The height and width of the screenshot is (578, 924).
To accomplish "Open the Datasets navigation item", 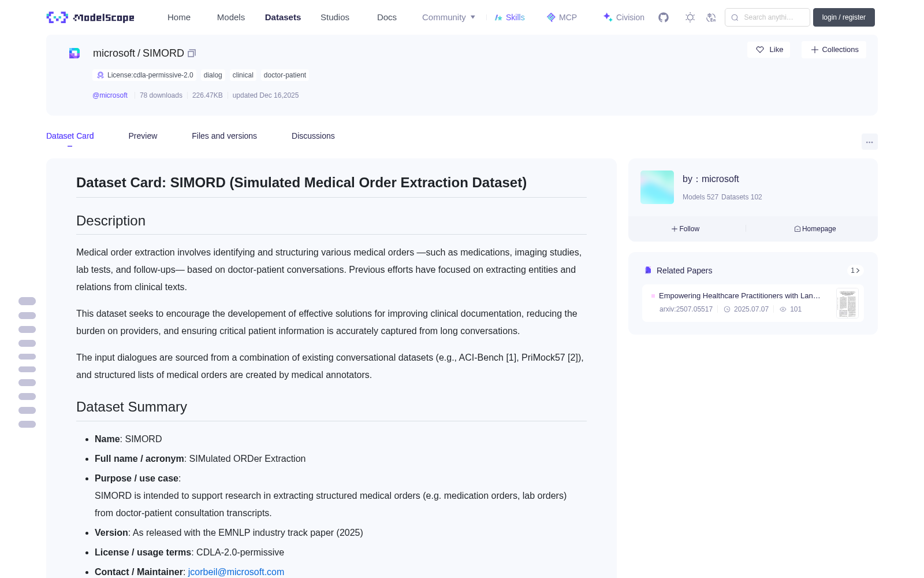I will pyautogui.click(x=283, y=17).
